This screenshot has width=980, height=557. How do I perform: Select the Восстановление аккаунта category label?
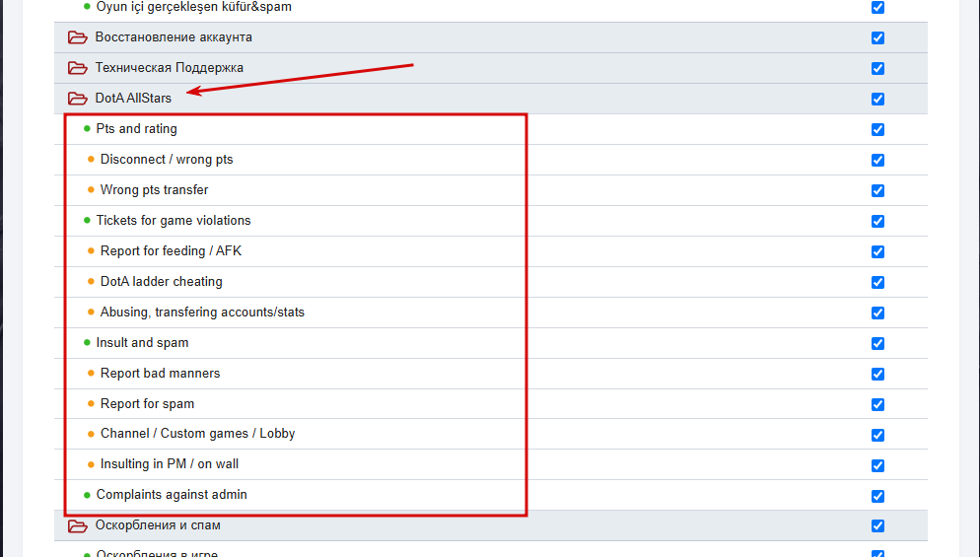[x=174, y=37]
